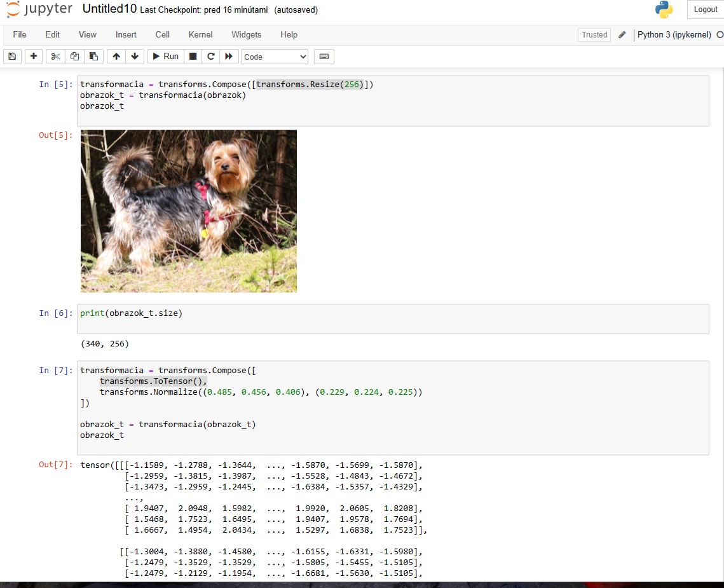Image resolution: width=724 pixels, height=588 pixels.
Task: Insert a cell below with plus icon
Action: point(34,57)
